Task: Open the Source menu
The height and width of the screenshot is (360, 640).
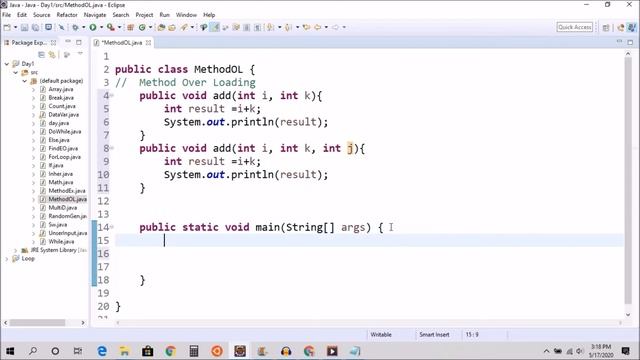Action: coord(42,15)
